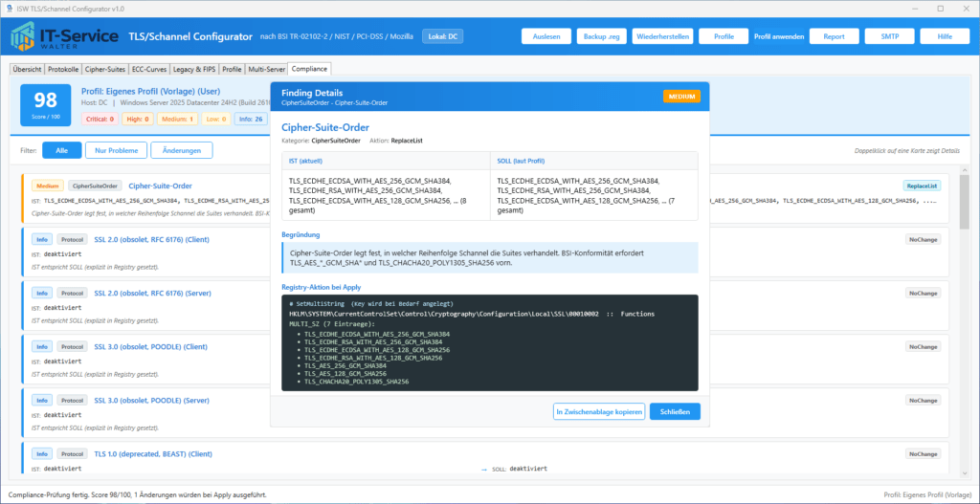Switch to the Protokolle tab
This screenshot has width=980, height=504.
tap(64, 69)
